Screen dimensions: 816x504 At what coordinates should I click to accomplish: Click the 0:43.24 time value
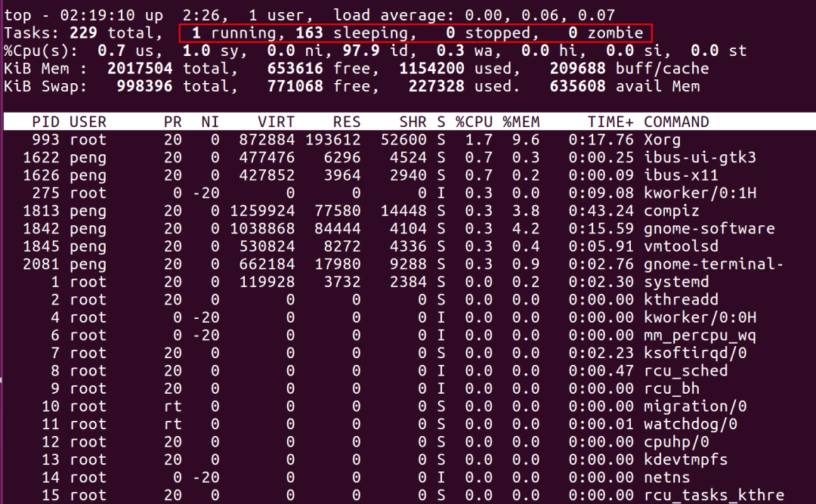tap(601, 211)
